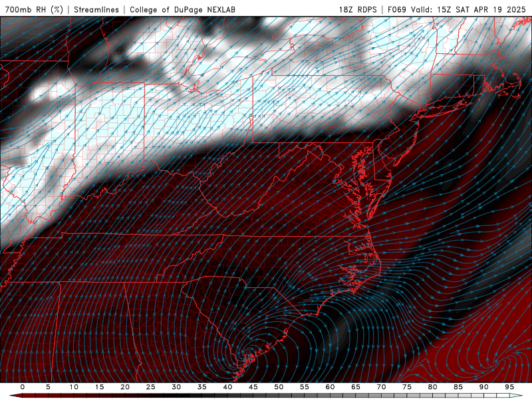Click the "F069 Valid: 15Z SAT APR 19 2025" text
This screenshot has height=399, width=532.
(x=457, y=9)
